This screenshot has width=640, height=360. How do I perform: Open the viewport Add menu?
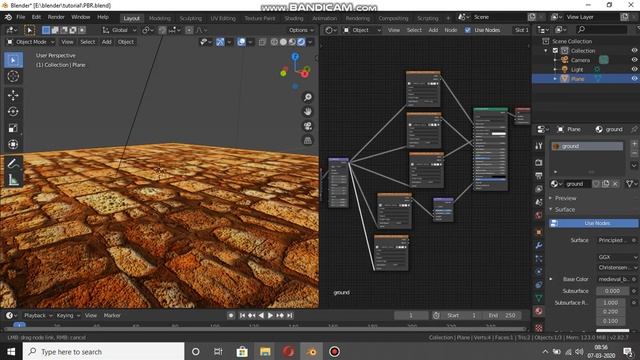[x=107, y=42]
